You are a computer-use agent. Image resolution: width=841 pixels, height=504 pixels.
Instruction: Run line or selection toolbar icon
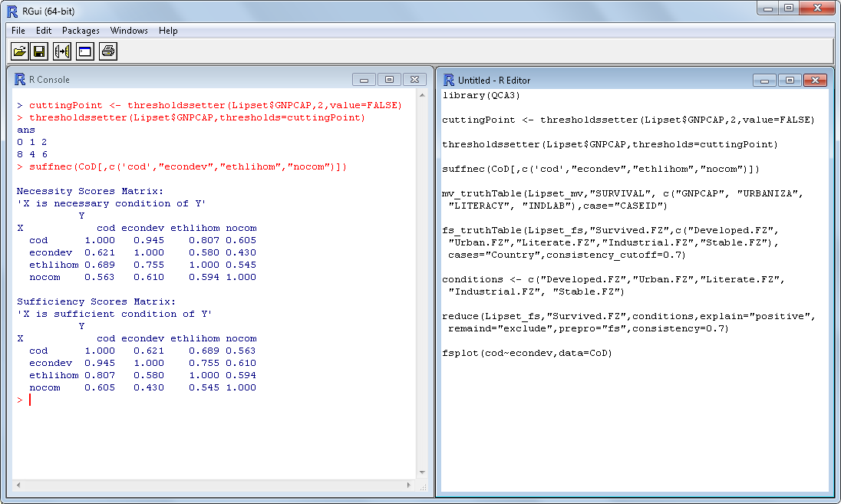click(62, 51)
